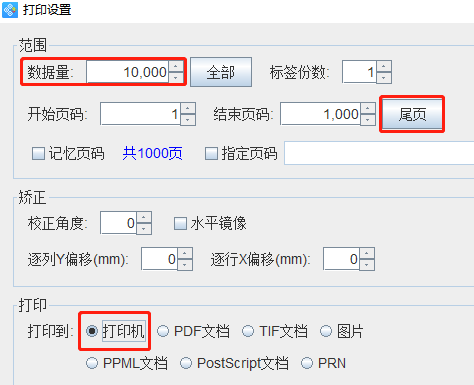Click the 逐列Y偏移(mm) input field
The image size is (474, 385).
click(159, 259)
